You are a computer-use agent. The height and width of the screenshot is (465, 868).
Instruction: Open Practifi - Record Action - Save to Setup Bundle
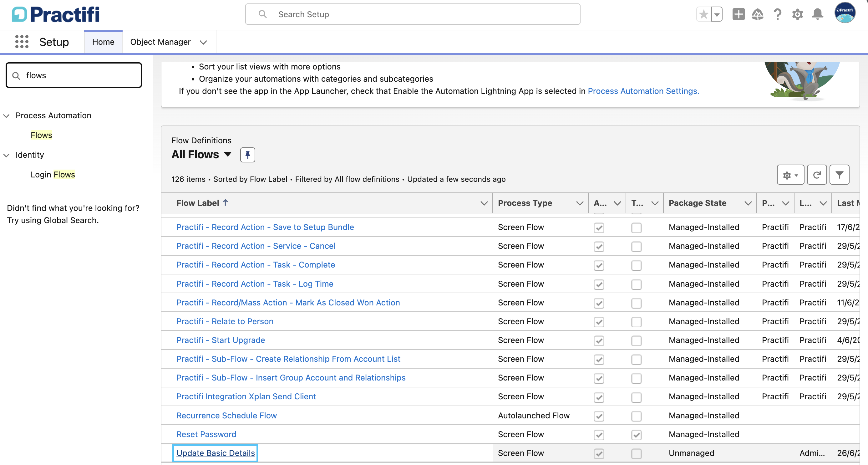coord(265,227)
